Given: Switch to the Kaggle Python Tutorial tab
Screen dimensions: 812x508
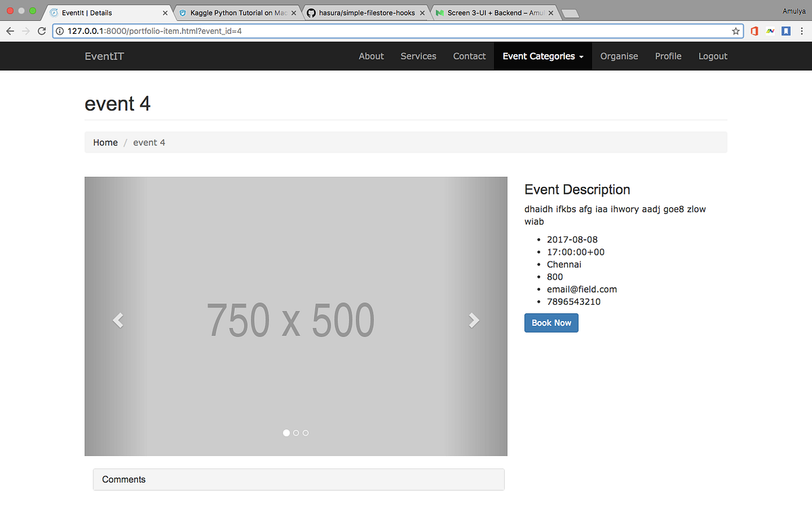Looking at the screenshot, I should (x=233, y=12).
